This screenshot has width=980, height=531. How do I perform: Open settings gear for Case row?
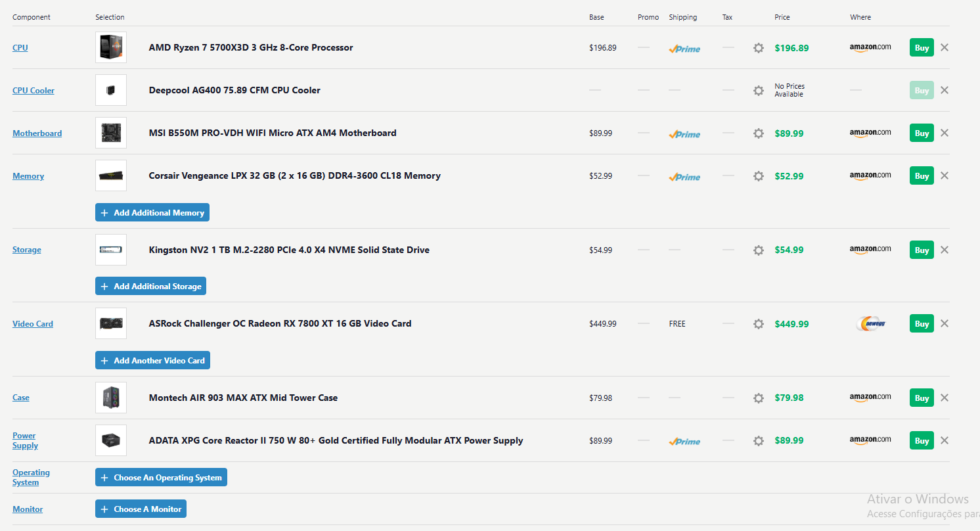click(759, 398)
